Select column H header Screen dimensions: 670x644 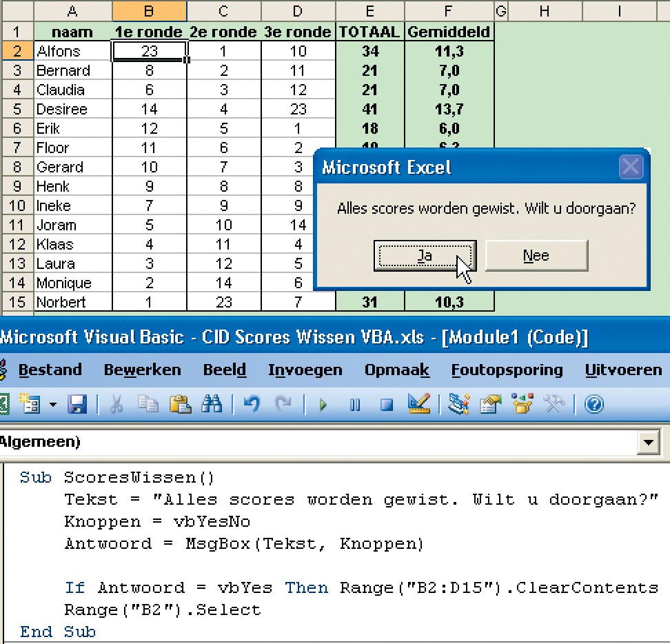(545, 10)
